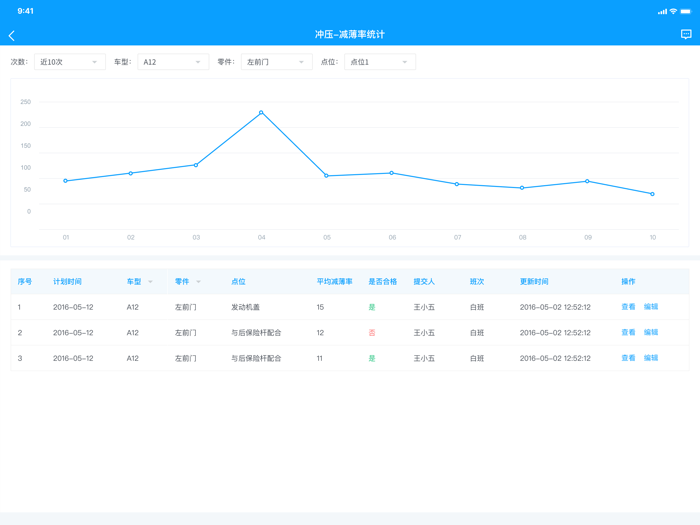This screenshot has width=700, height=525.
Task: Select 王小五 cell in row 1
Action: pos(424,307)
